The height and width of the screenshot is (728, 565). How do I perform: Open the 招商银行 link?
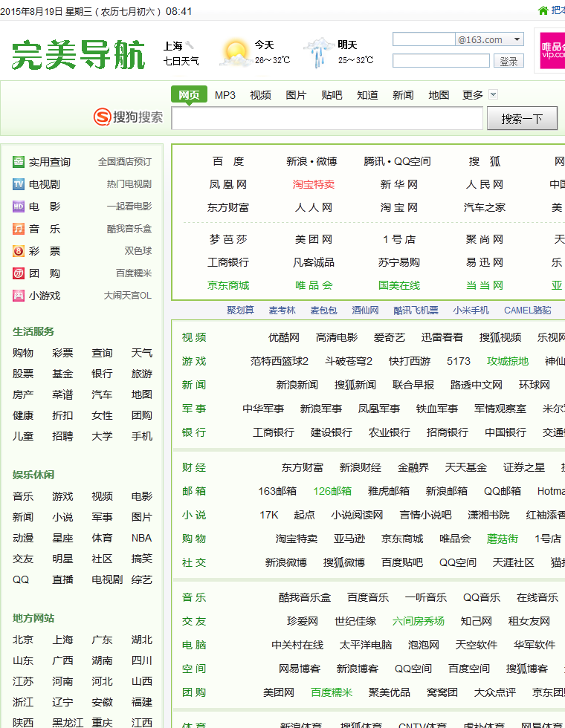(448, 432)
